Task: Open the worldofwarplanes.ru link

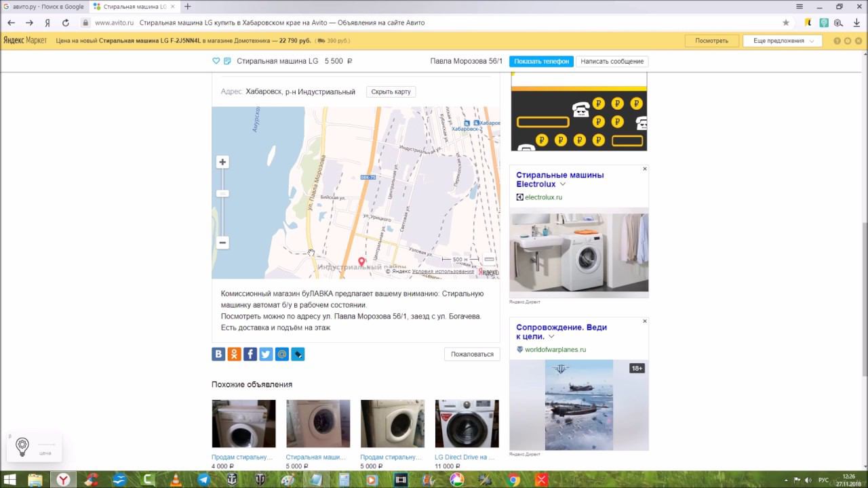Action: [555, 350]
